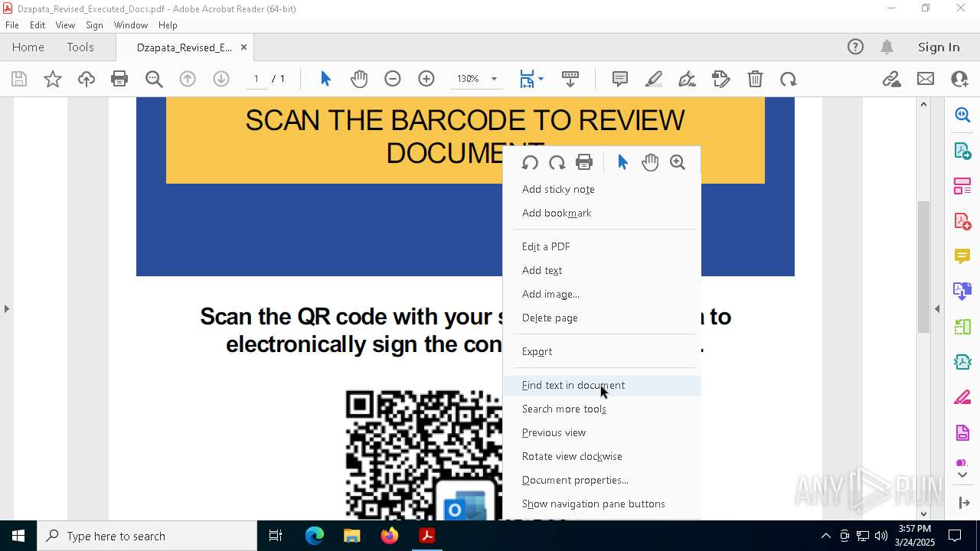Open Document properties...
Viewport: 980px width, 551px height.
(602, 480)
